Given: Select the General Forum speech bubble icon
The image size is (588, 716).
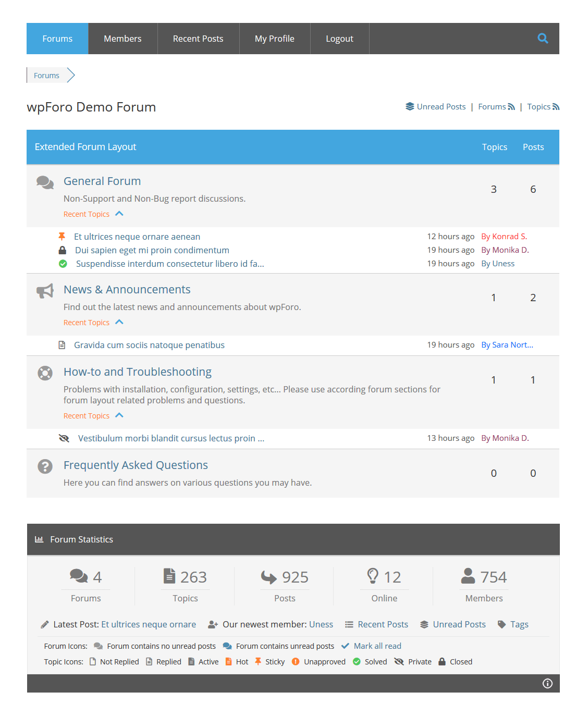Looking at the screenshot, I should tap(45, 183).
